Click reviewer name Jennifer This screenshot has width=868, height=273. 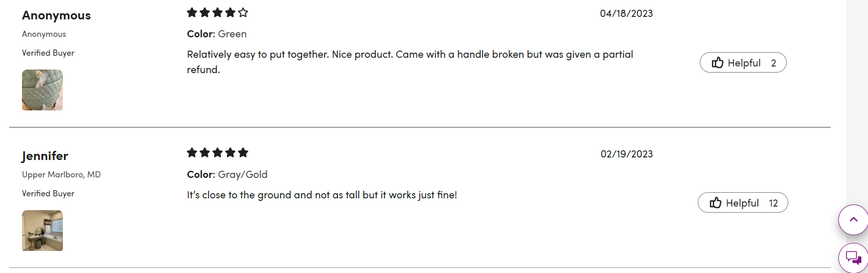pos(45,156)
